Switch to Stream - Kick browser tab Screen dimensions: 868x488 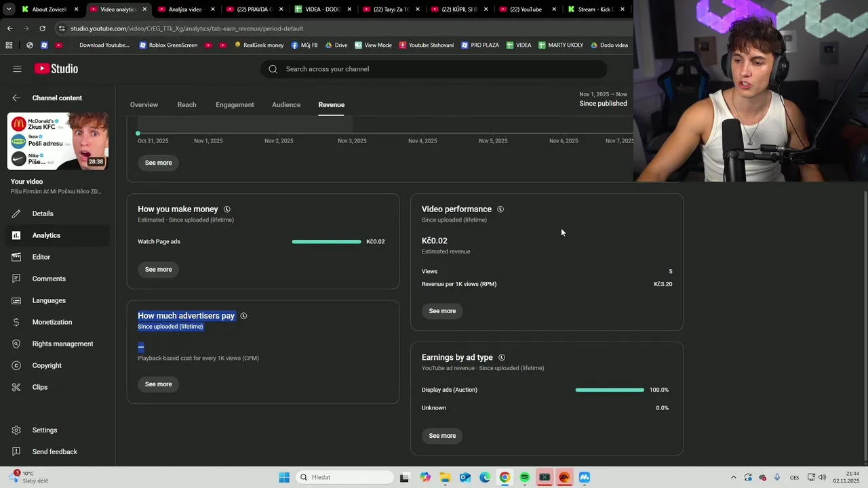tap(595, 9)
